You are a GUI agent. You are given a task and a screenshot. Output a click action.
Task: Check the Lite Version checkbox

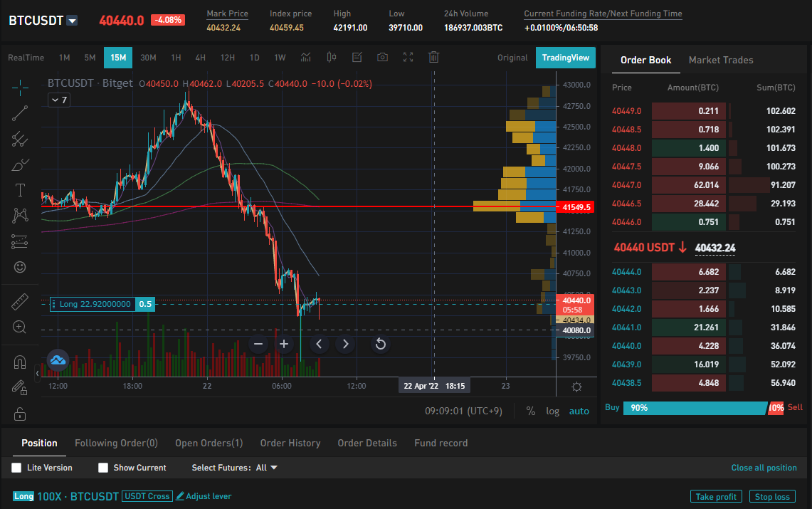[16, 468]
